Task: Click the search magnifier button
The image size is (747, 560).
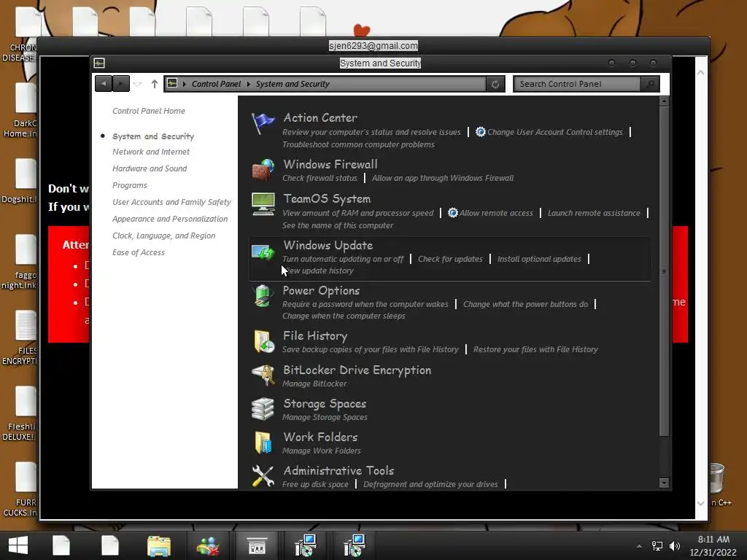Action: [650, 85]
